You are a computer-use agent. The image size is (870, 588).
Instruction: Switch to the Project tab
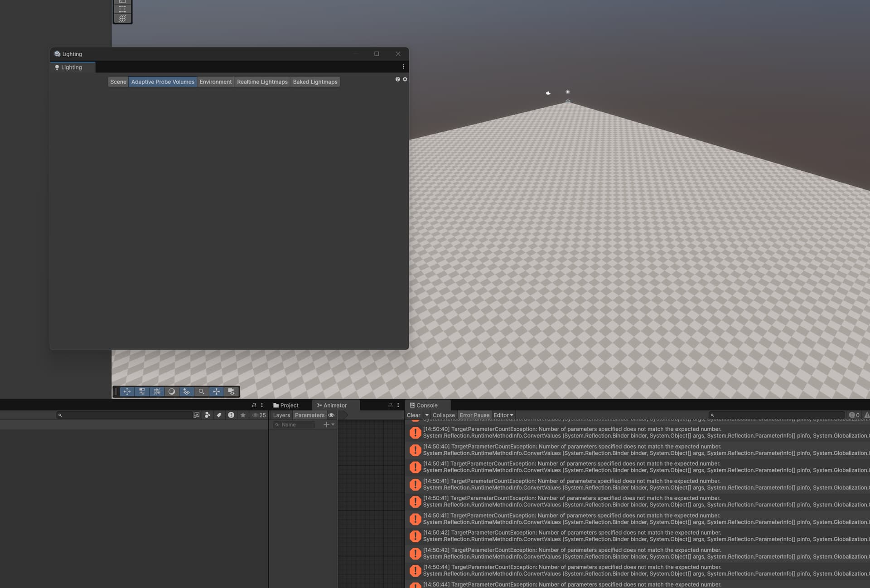coord(289,405)
